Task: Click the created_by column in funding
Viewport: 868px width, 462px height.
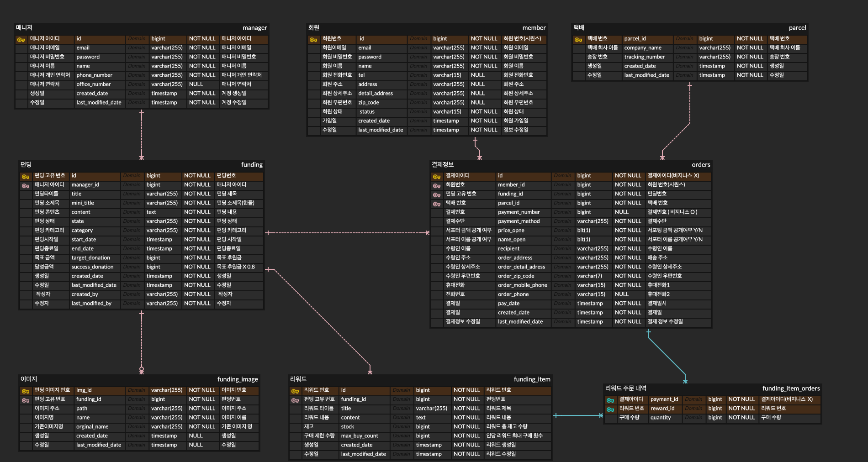Action: 85,294
